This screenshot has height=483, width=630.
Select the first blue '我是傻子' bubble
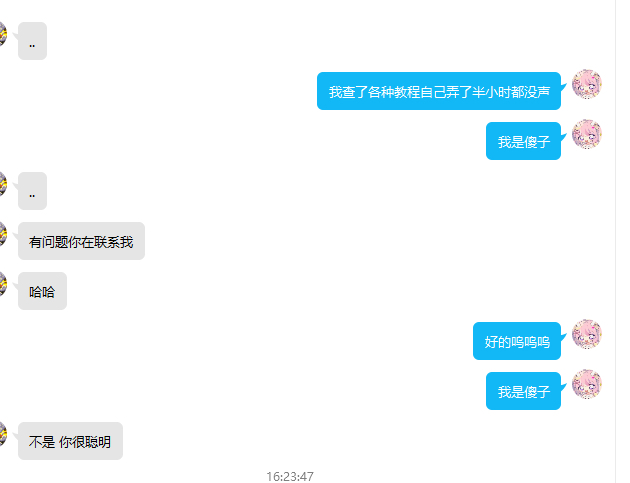(x=523, y=141)
